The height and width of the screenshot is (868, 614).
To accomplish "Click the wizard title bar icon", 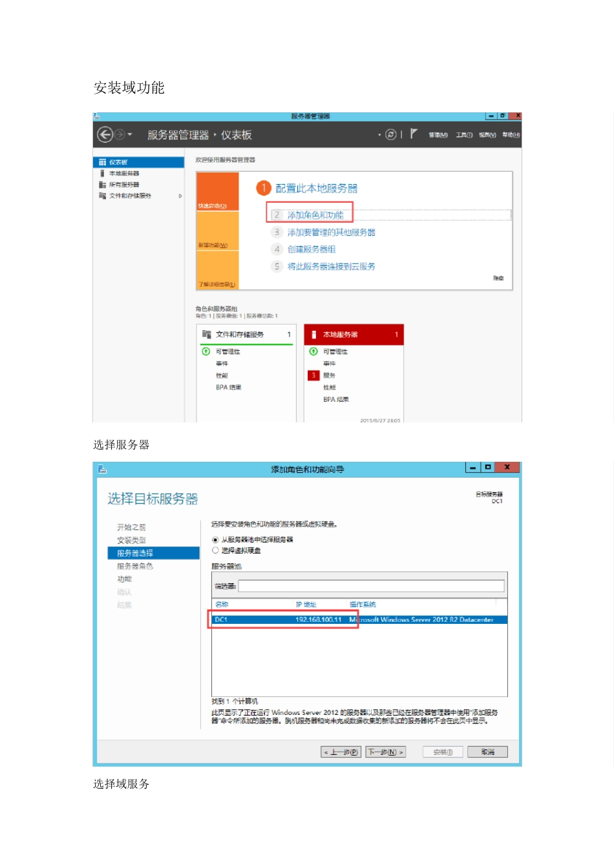I will tap(102, 469).
